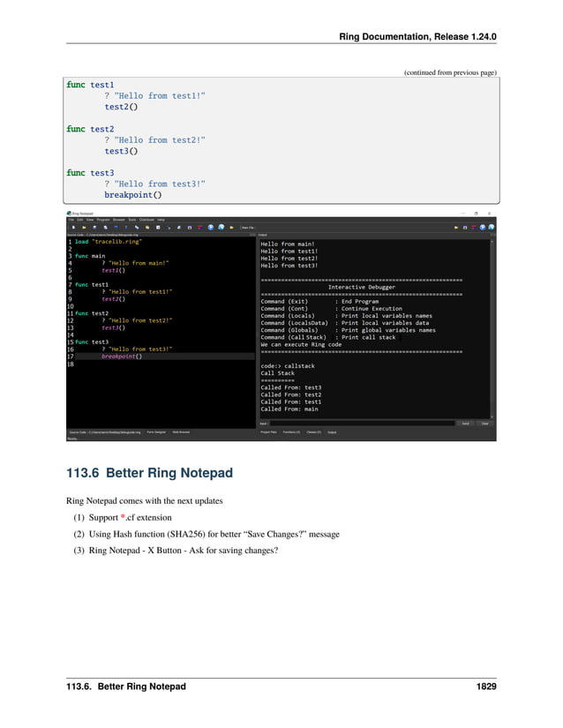Open the Program menu
Image resolution: width=563 pixels, height=728 pixels.
(x=103, y=220)
